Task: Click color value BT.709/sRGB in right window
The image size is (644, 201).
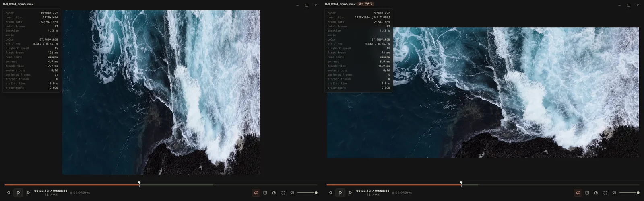Action: pos(381,40)
